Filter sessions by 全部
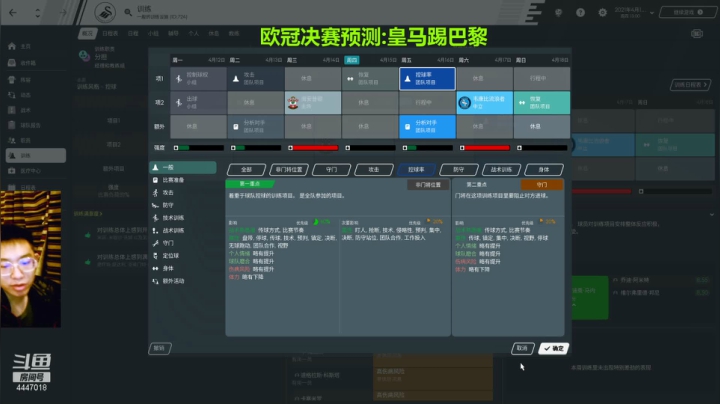 pyautogui.click(x=247, y=170)
